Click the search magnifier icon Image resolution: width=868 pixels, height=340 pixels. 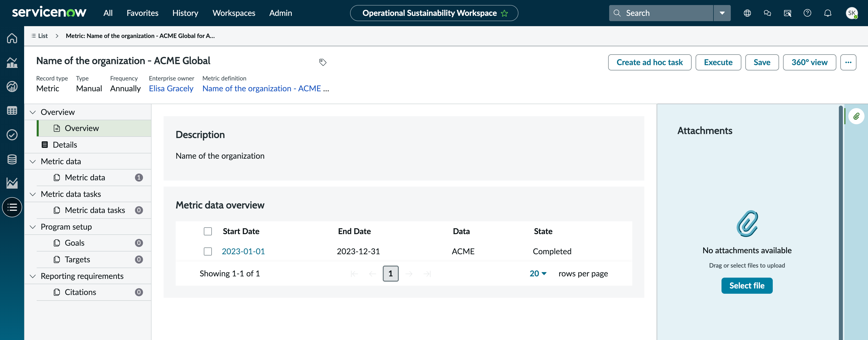617,13
